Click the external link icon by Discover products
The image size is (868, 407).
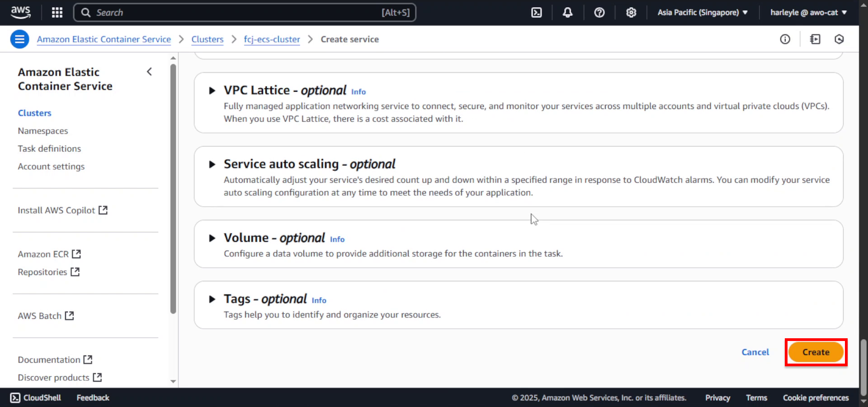tap(97, 377)
